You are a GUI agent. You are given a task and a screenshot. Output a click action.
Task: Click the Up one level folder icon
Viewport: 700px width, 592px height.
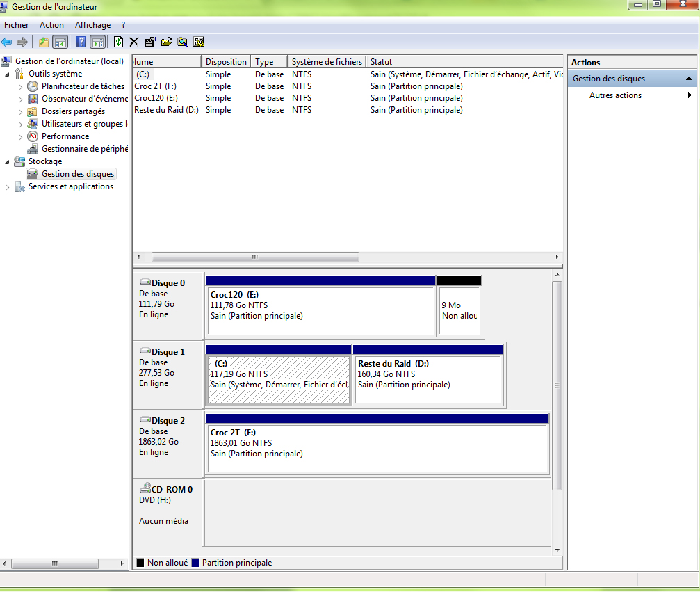[44, 42]
